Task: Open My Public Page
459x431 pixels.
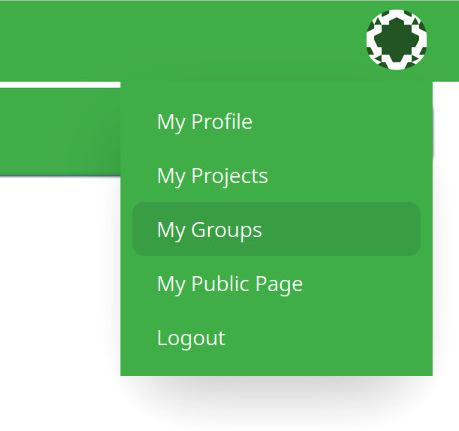Action: pyautogui.click(x=276, y=283)
